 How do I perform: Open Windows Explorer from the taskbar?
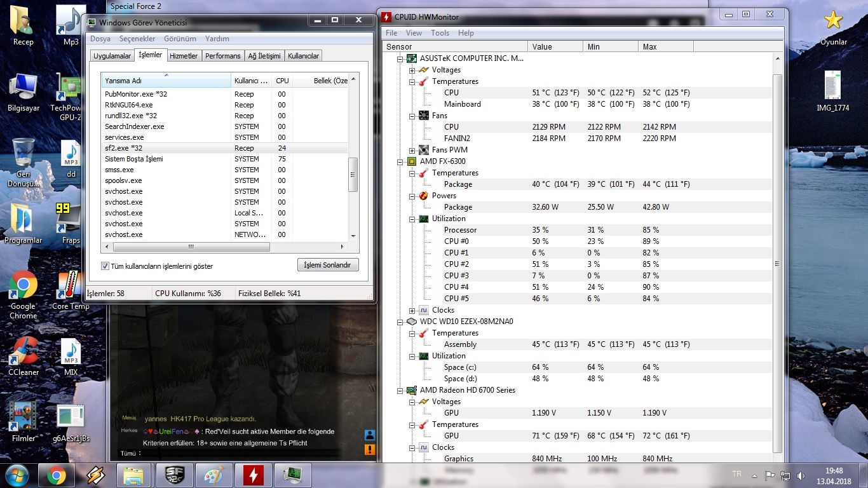134,475
